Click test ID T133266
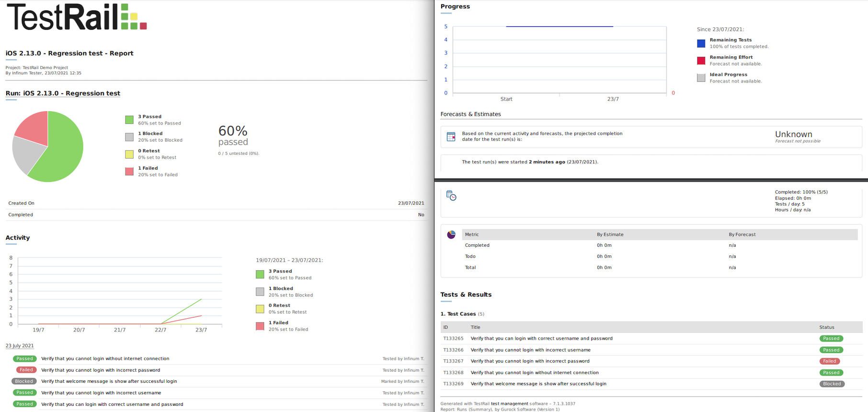This screenshot has height=412, width=868. pyautogui.click(x=453, y=350)
